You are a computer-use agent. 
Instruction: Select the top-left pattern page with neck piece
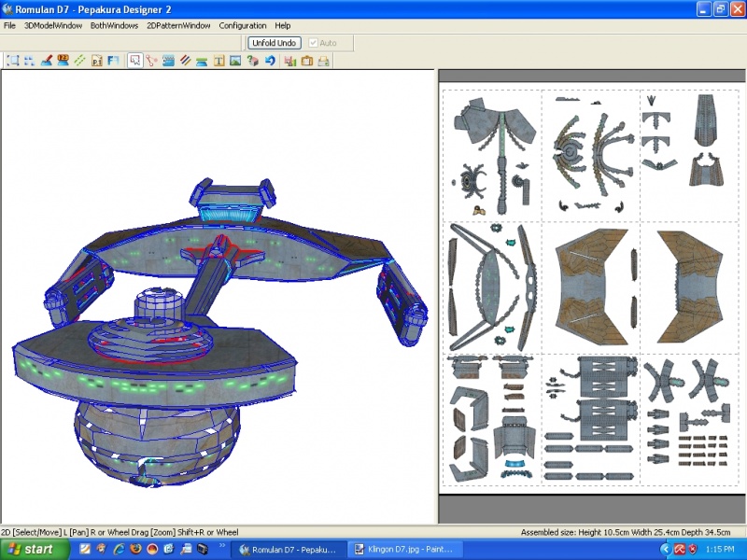(493, 156)
